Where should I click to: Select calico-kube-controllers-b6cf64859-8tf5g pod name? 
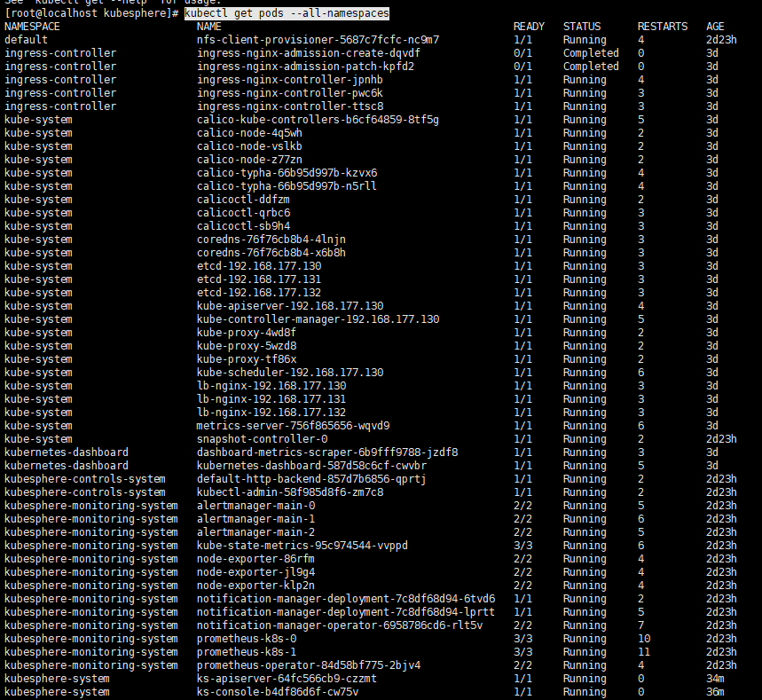[318, 120]
